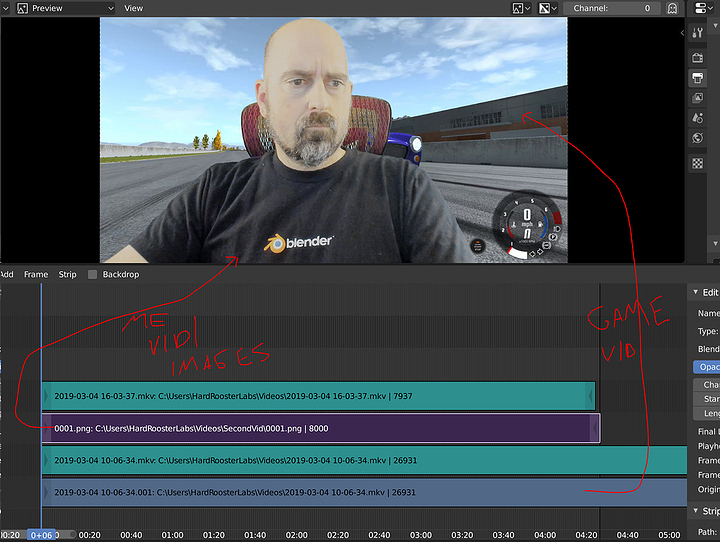Screen dimensions: 720x542
Task: Open the View menu in preview header
Action: pos(133,8)
